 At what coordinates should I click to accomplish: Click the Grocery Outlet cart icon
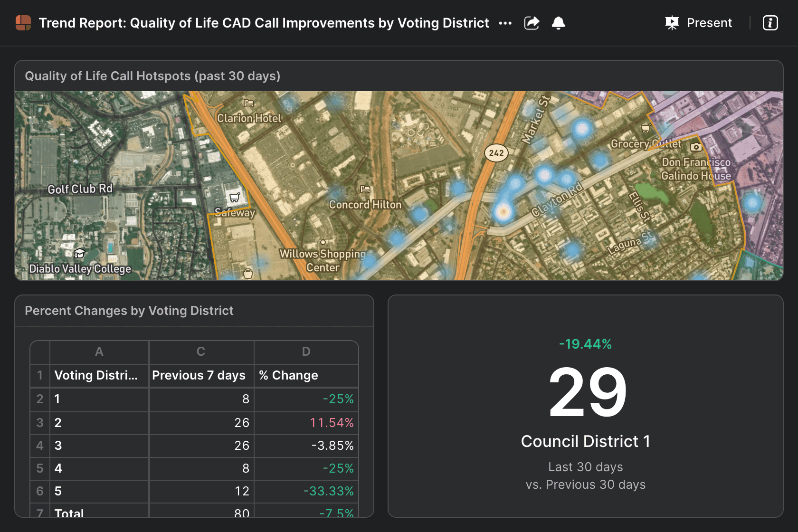pyautogui.click(x=646, y=128)
